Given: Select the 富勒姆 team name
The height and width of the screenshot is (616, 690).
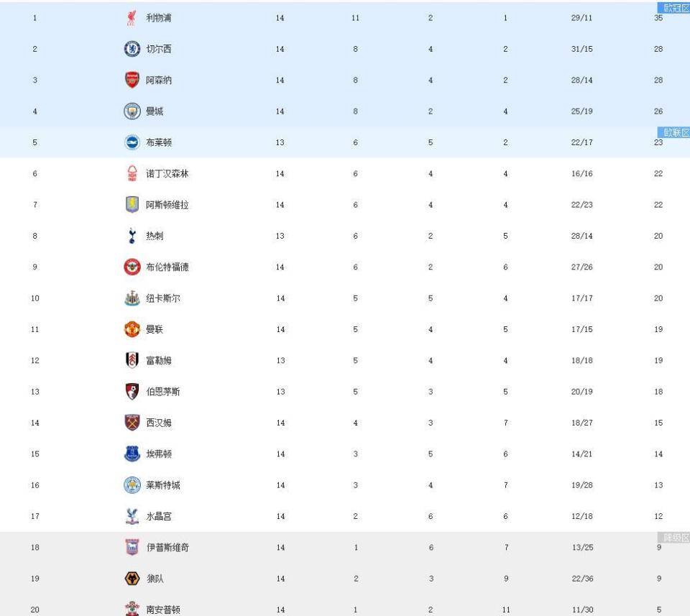Looking at the screenshot, I should click(x=159, y=361).
